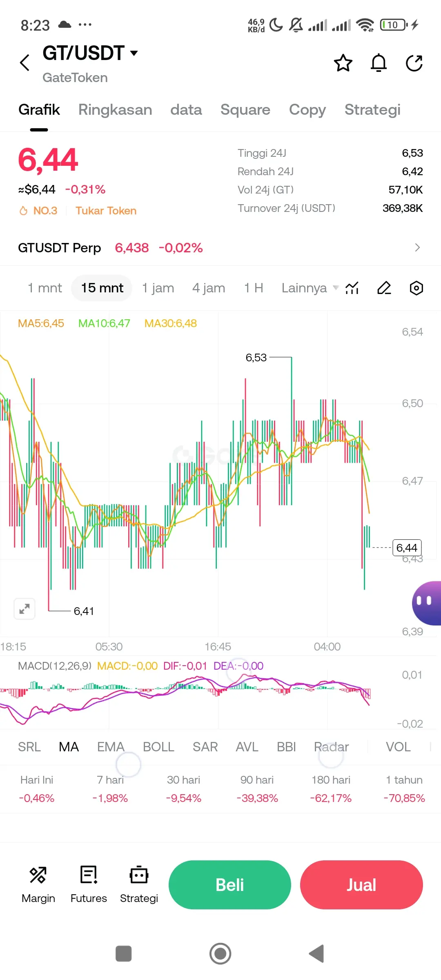
Task: Go back using the arrow beside GT/USDT
Action: [x=25, y=62]
